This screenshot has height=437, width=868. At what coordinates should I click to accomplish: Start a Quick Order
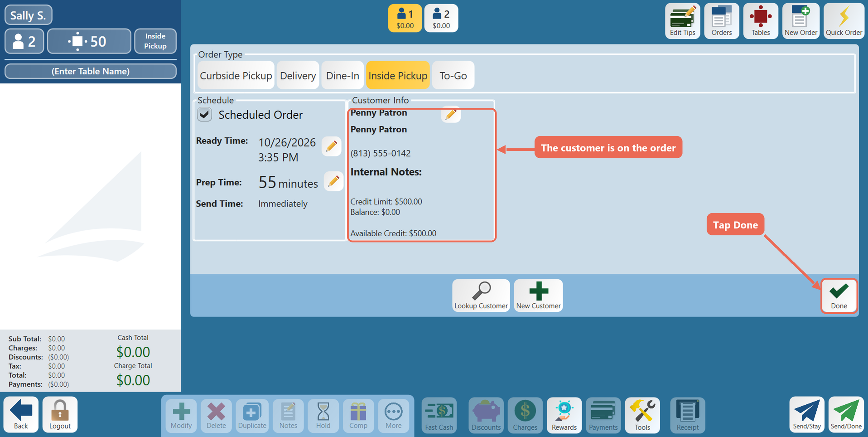844,21
